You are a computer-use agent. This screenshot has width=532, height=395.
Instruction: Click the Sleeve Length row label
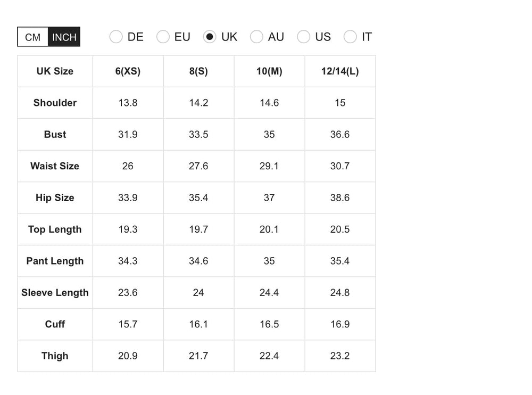point(55,292)
